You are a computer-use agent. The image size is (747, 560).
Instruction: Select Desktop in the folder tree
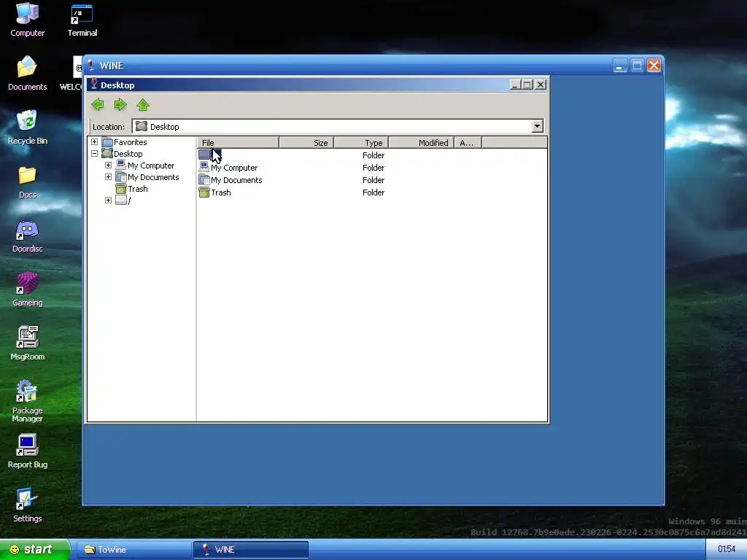(128, 154)
